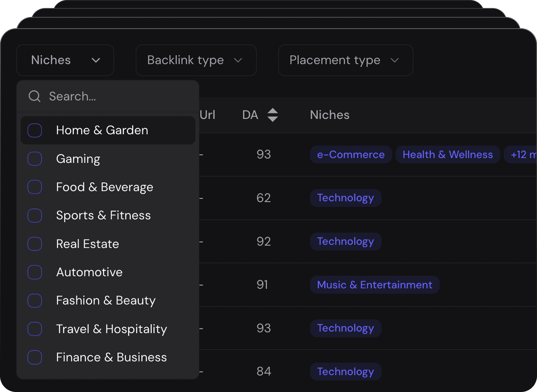Viewport: 537px width, 392px height.
Task: Select the Food & Beverage checkbox
Action: [35, 187]
